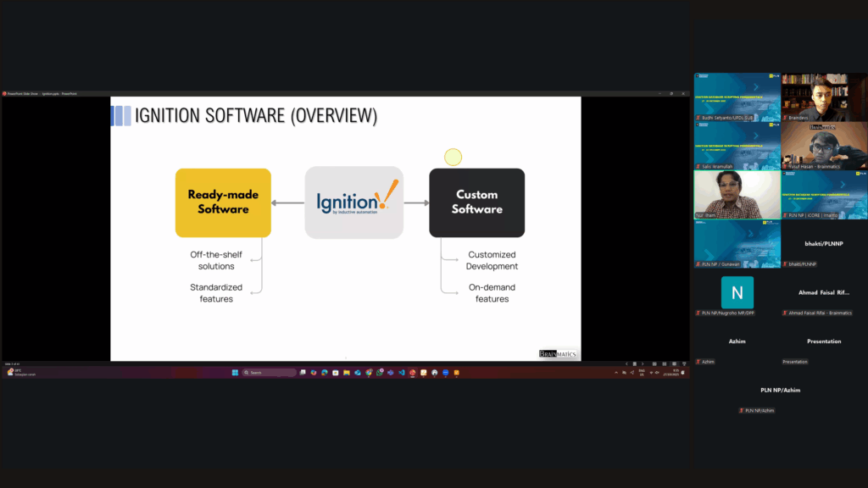Click the Brainmatics logo on the slide
Screen dimensions: 868x488
[x=558, y=354]
